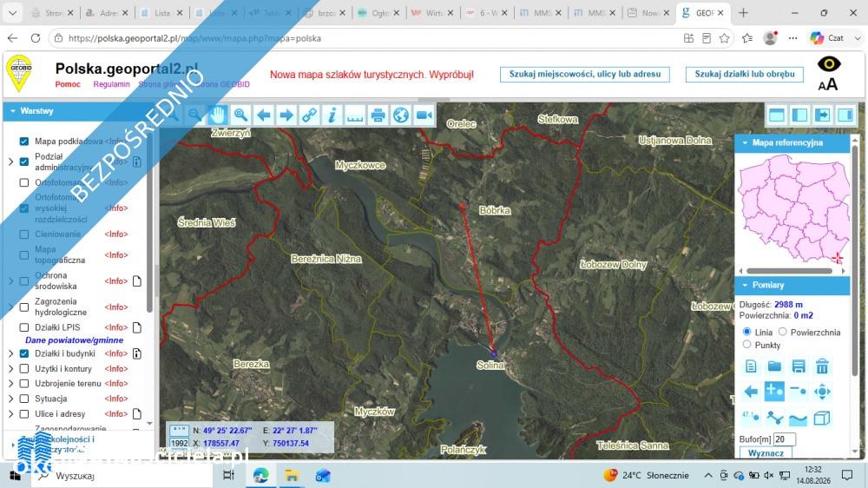Enable Zagrożenia hydrologiczne layer
Viewport: 868px width, 488px height.
(x=23, y=307)
